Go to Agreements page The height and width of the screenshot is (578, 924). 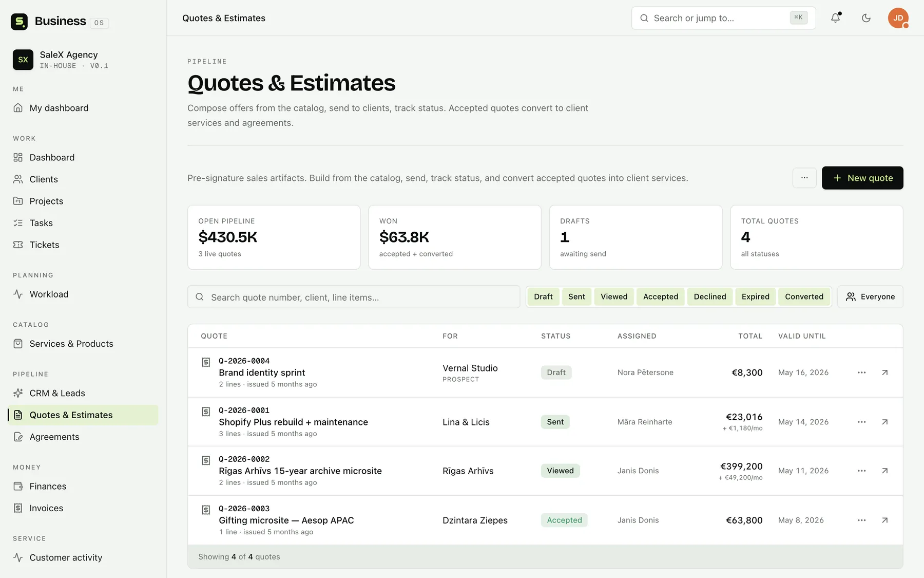83,437
